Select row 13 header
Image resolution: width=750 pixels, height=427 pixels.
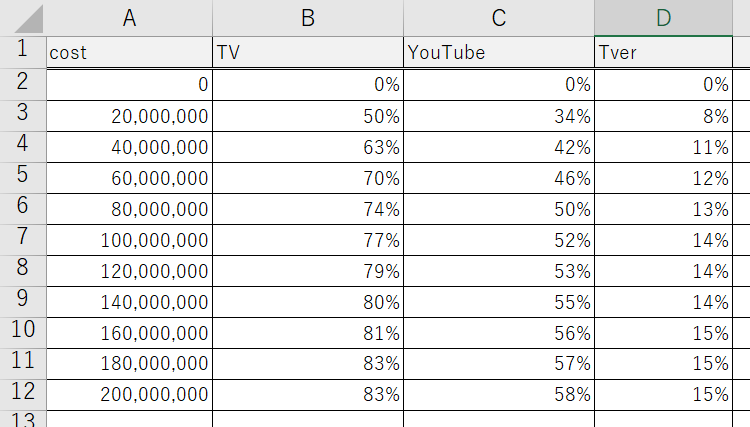tap(22, 418)
